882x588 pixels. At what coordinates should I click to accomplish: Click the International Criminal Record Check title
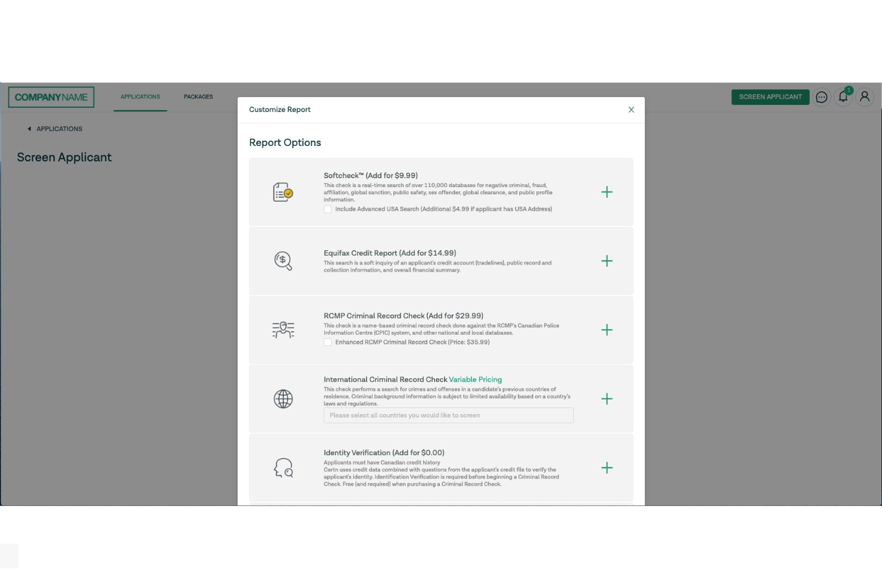point(386,379)
